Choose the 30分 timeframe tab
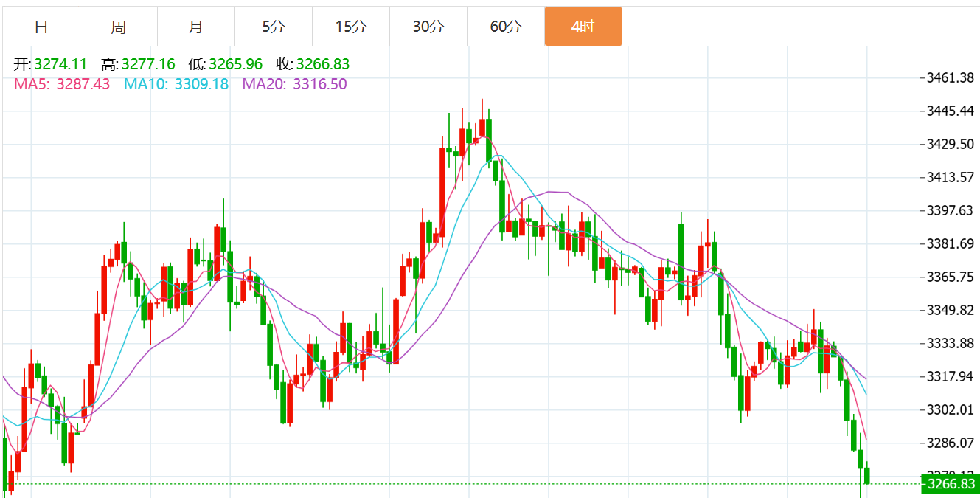Viewport: 980px width, 498px height. tap(428, 27)
